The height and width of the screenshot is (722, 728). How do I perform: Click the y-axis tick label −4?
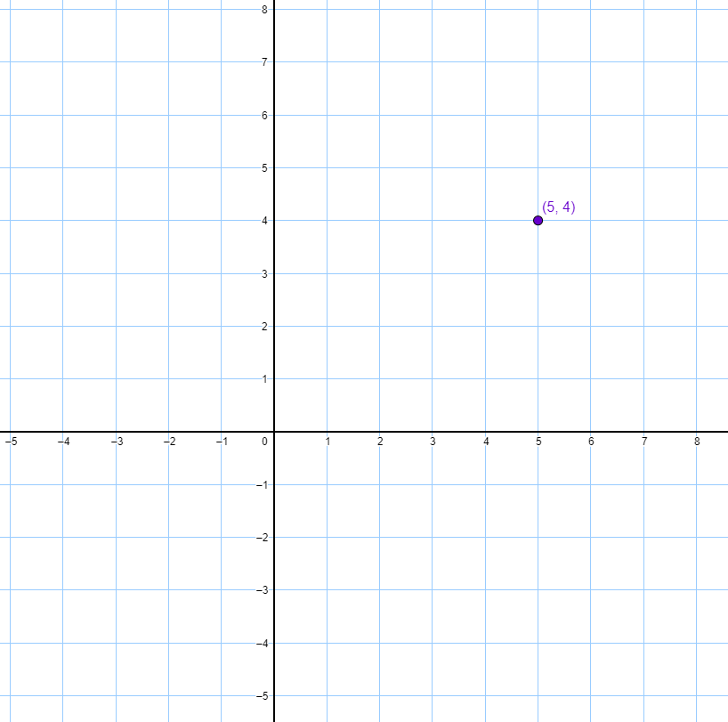(262, 643)
